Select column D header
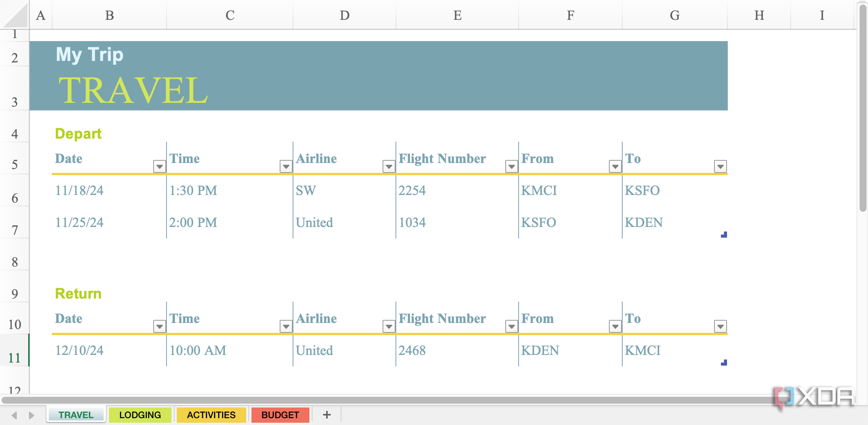The image size is (868, 425). click(x=344, y=15)
